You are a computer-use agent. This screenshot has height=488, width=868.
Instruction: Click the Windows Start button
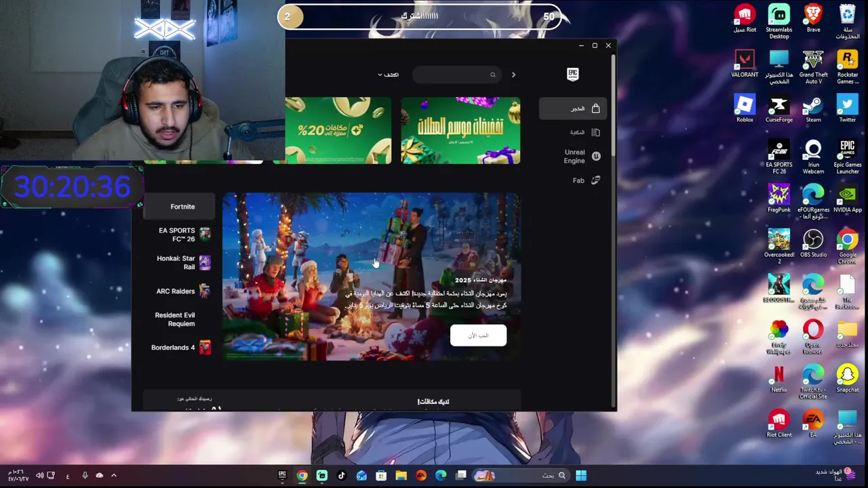(x=581, y=476)
